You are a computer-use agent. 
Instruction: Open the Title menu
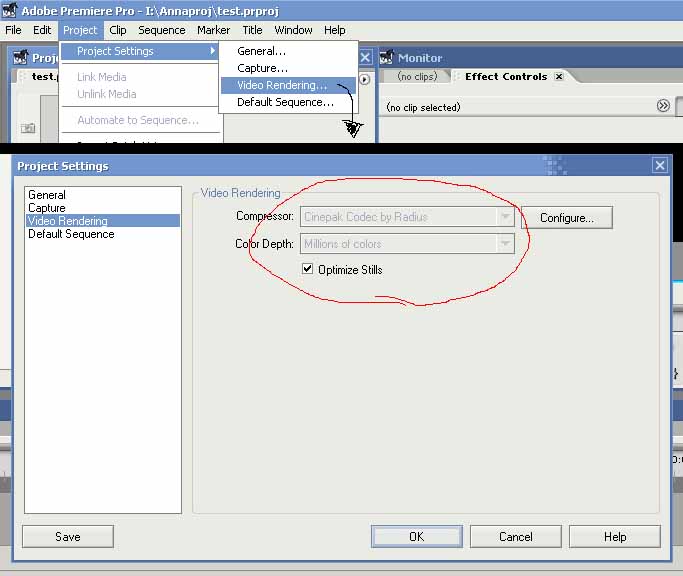pos(252,30)
